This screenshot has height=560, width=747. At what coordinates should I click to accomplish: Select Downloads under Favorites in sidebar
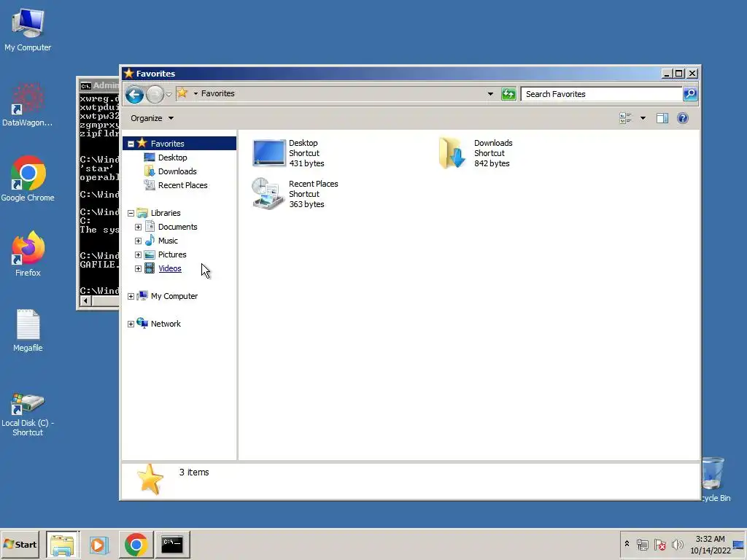pos(177,171)
